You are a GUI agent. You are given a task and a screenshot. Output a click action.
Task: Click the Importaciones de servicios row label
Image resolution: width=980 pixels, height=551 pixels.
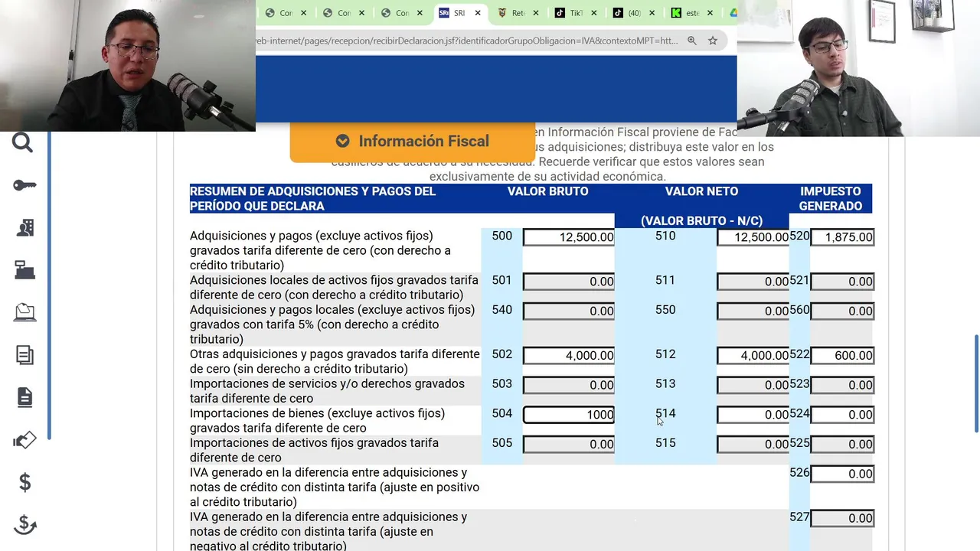click(327, 391)
